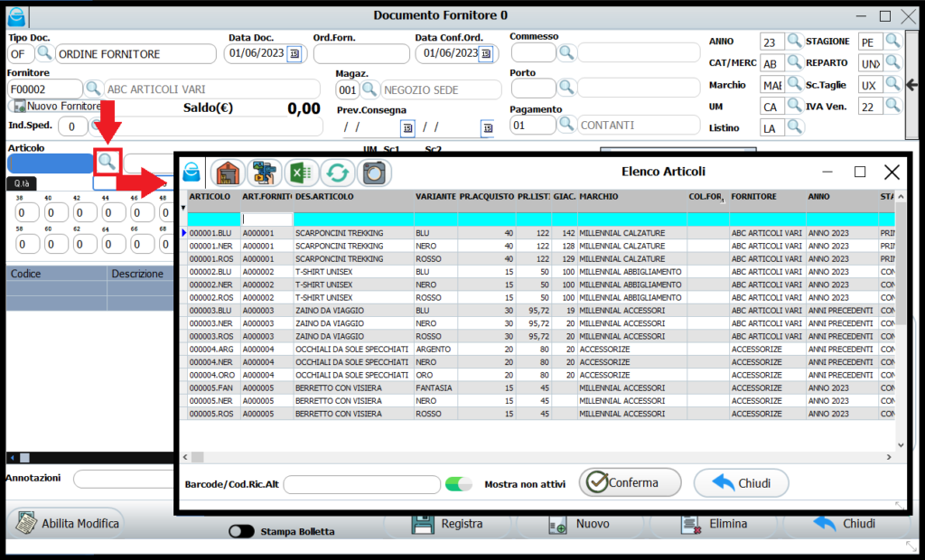Click the Ord.Forn. input field
Viewport: 925px width, 560px height.
click(x=361, y=53)
